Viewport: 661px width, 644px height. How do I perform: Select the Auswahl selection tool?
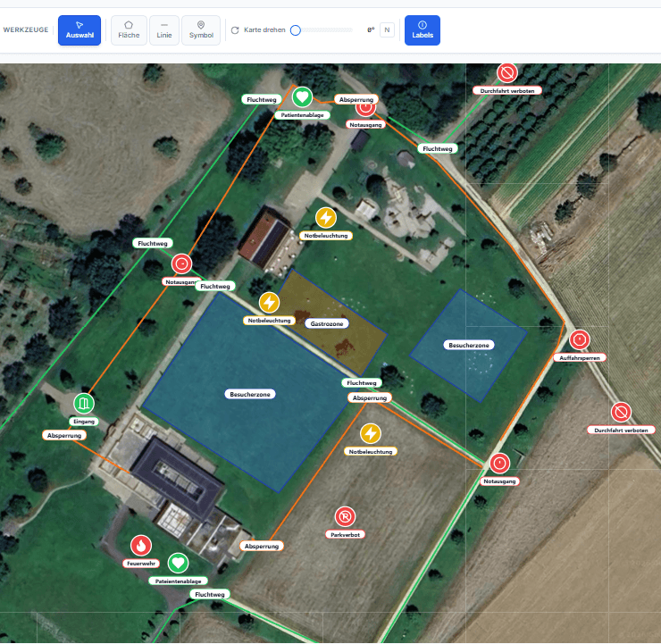click(79, 30)
